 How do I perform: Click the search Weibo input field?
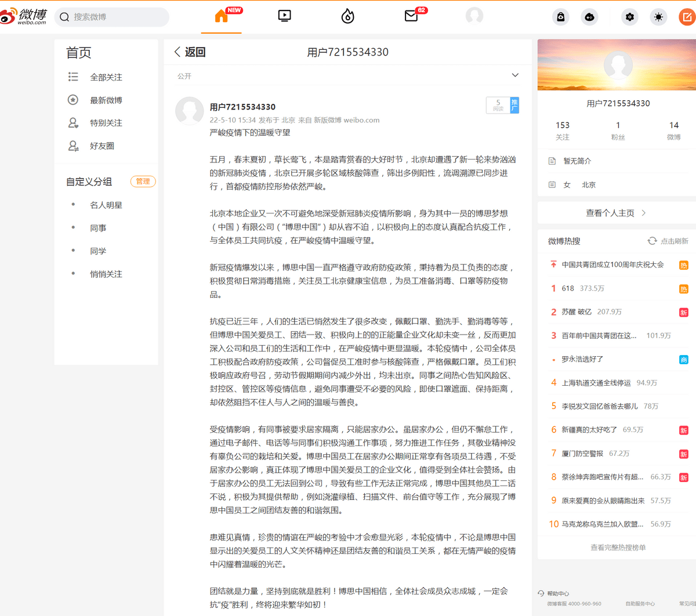click(x=116, y=17)
